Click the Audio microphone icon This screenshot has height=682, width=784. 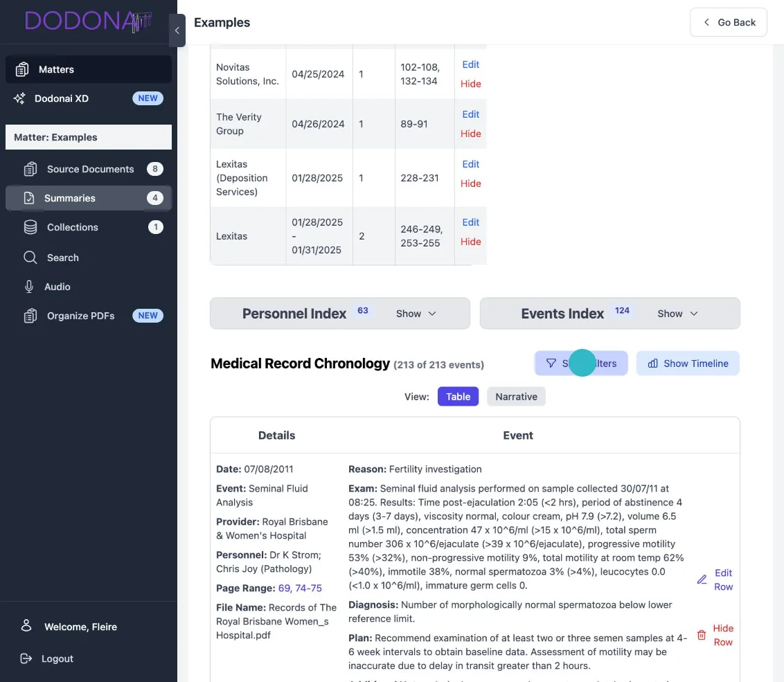[x=29, y=287]
